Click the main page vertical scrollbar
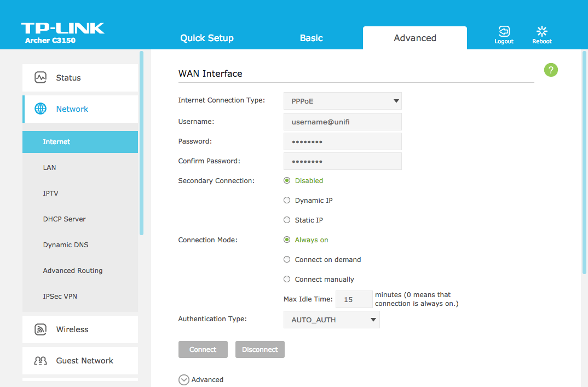Viewport: 588px width, 387px height. pos(584,164)
